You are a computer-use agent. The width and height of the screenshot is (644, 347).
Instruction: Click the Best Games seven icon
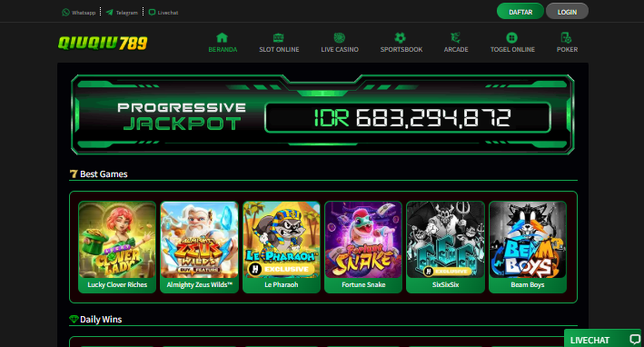[74, 174]
